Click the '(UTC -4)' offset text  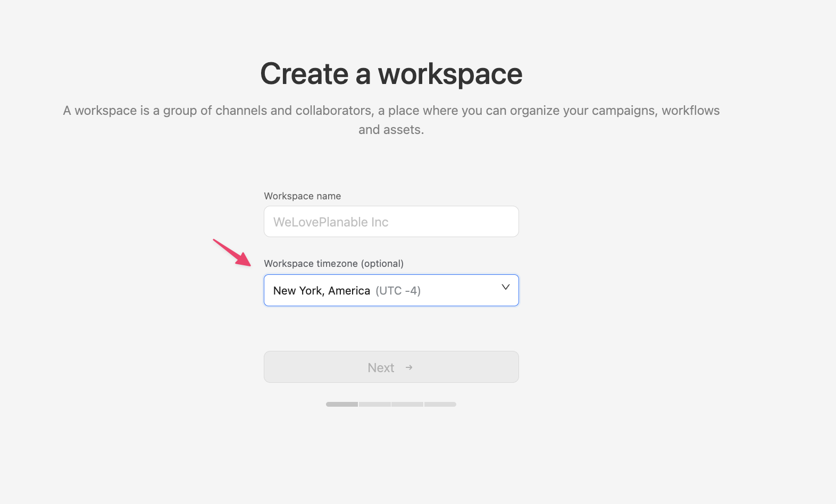(398, 291)
